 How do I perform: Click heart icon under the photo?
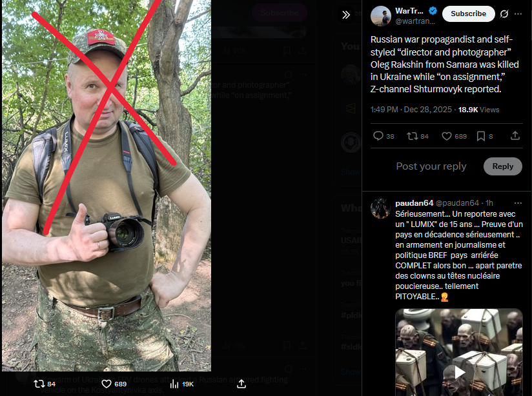pos(107,384)
